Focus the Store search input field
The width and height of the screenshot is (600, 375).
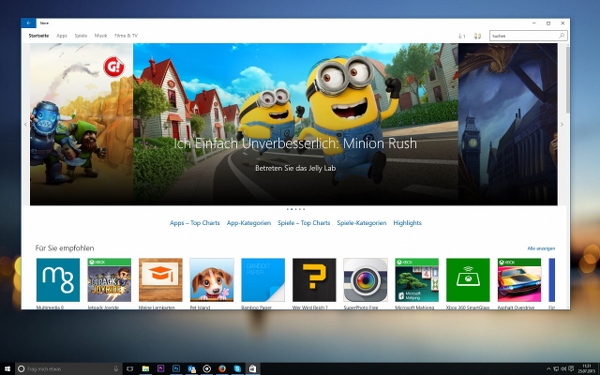pos(528,36)
